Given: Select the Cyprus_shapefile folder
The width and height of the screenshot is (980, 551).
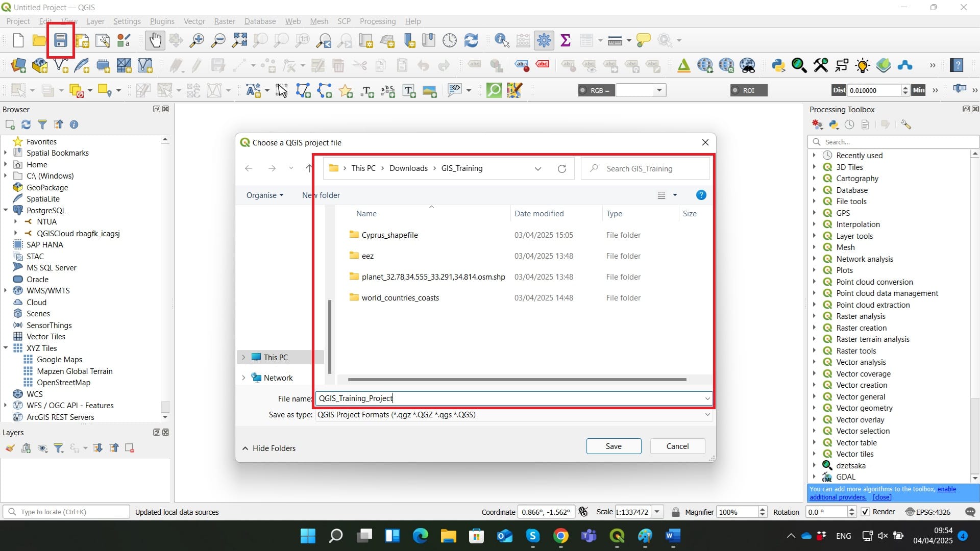Looking at the screenshot, I should coord(389,235).
